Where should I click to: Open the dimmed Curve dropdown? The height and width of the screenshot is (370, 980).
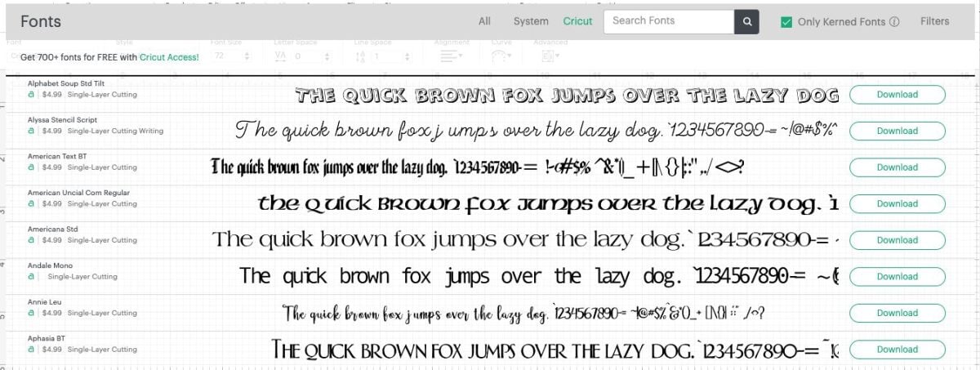[500, 56]
